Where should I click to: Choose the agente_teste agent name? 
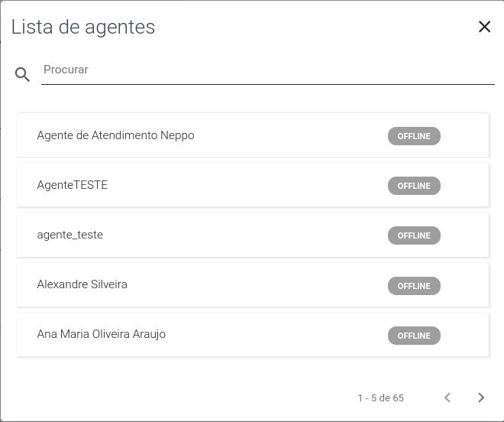[70, 235]
